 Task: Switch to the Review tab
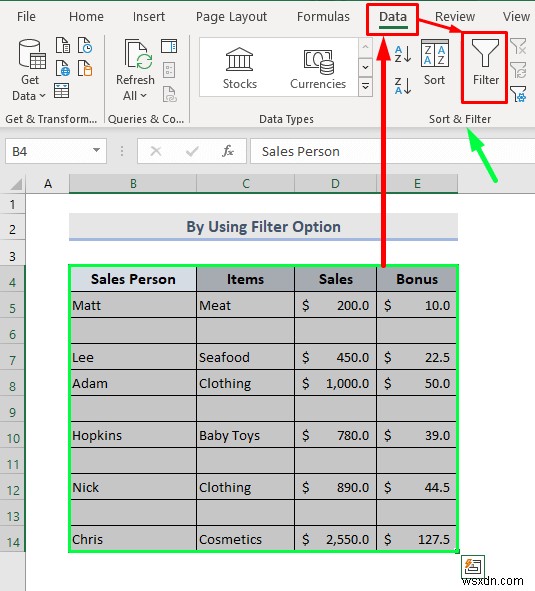455,17
